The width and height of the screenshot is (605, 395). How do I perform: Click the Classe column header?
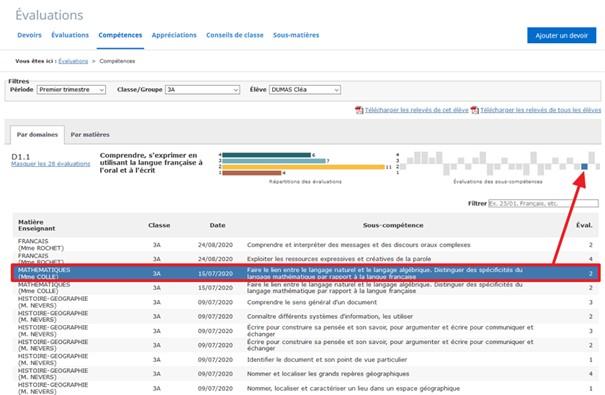coord(159,225)
